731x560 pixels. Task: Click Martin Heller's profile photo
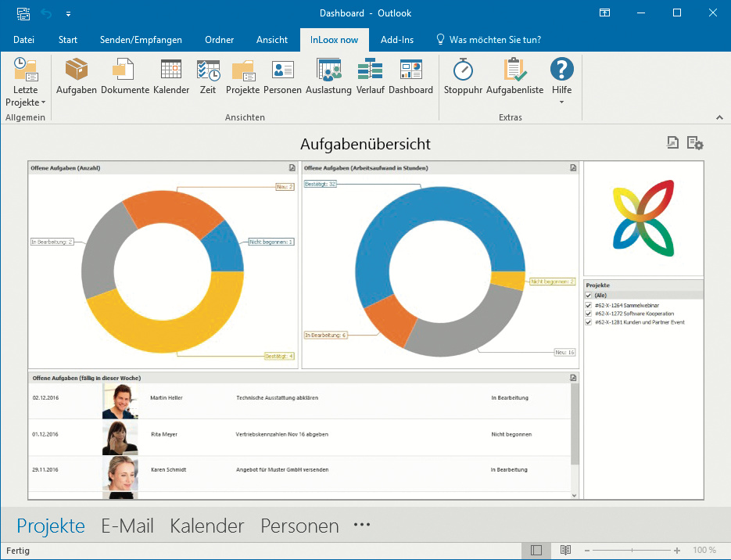[x=120, y=400]
